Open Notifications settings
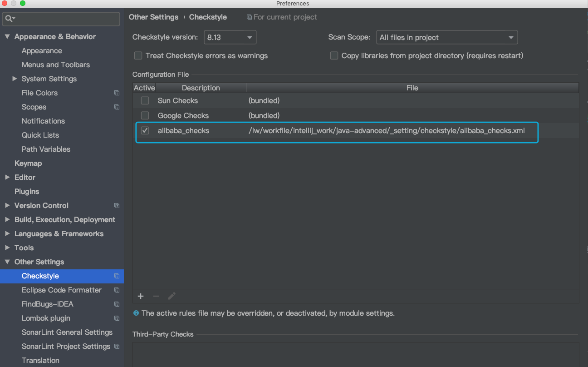 click(43, 121)
